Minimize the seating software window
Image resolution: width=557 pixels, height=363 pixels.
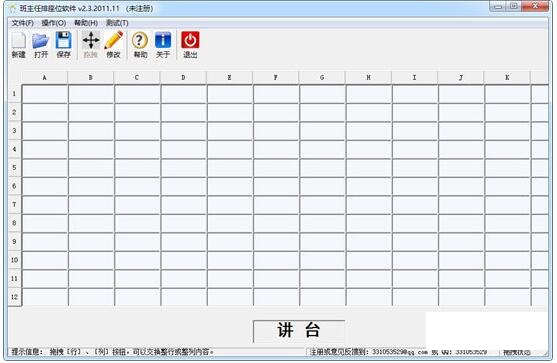(x=498, y=6)
